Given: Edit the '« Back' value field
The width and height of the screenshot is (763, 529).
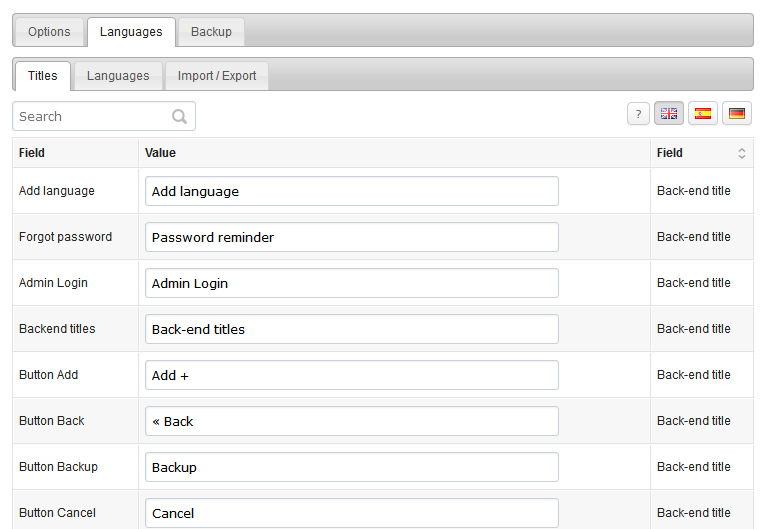Looking at the screenshot, I should pyautogui.click(x=352, y=421).
